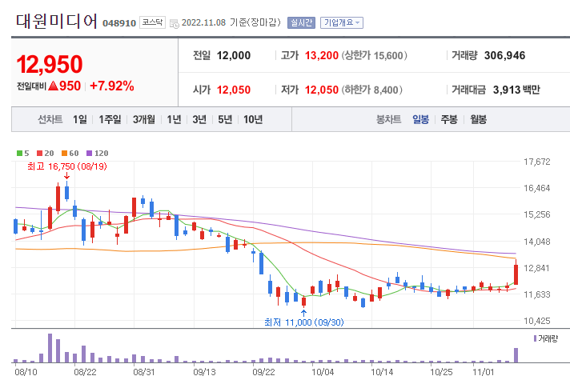
Task: Click the 시가 value 12,050
Action: click(234, 90)
